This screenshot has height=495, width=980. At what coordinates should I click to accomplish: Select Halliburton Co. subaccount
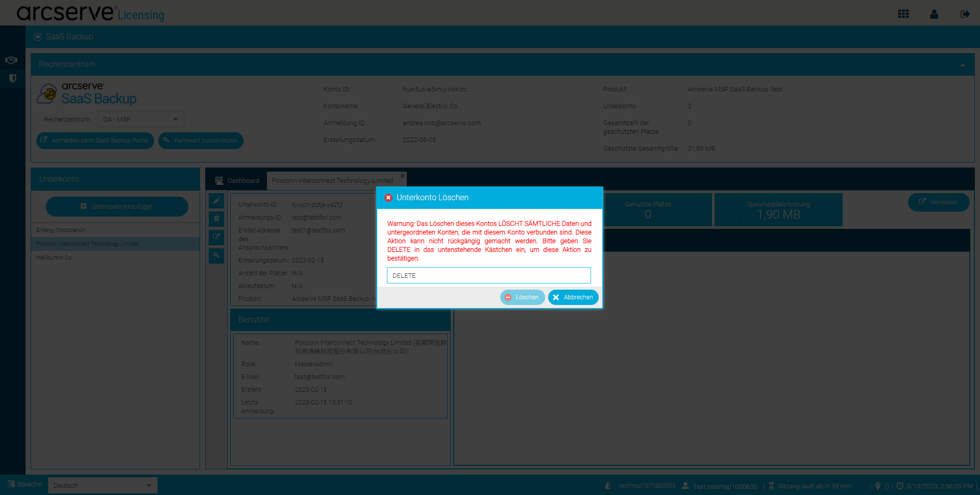click(115, 258)
